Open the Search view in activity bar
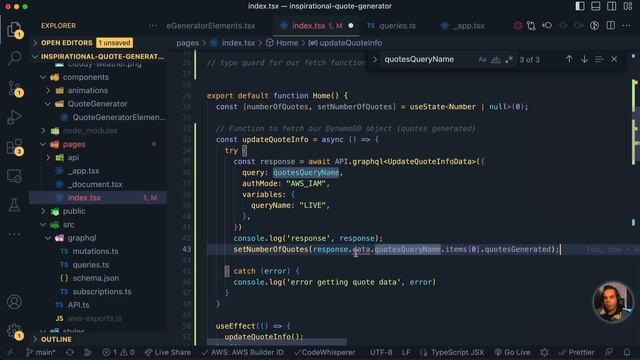Viewport: 640px width, 360px height. pos(14,58)
